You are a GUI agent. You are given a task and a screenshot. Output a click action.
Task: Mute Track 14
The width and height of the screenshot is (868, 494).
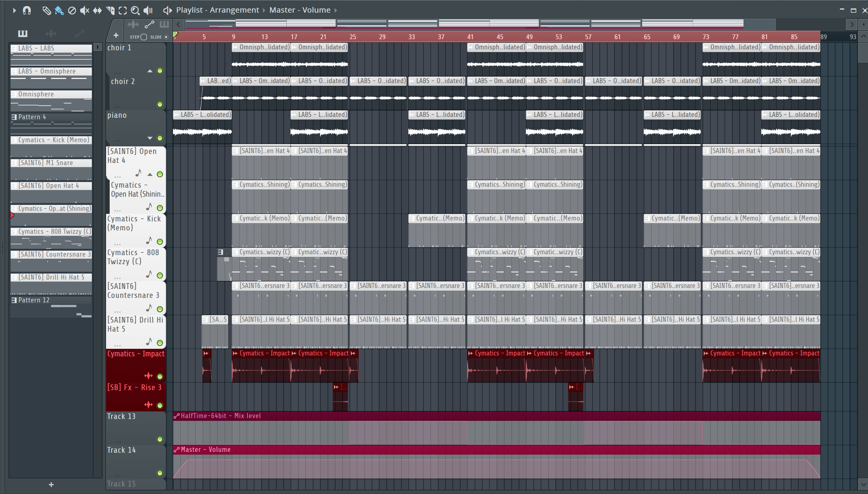click(160, 473)
